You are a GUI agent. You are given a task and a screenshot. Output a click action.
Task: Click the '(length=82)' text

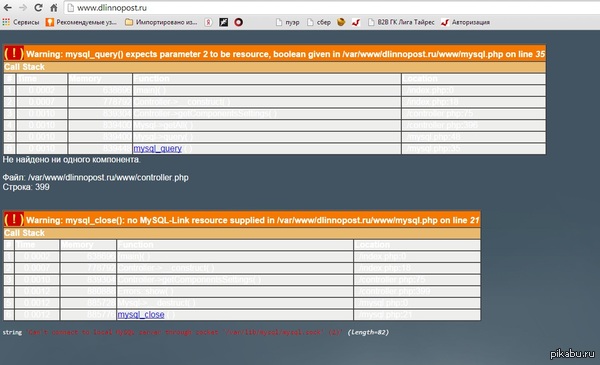368,332
